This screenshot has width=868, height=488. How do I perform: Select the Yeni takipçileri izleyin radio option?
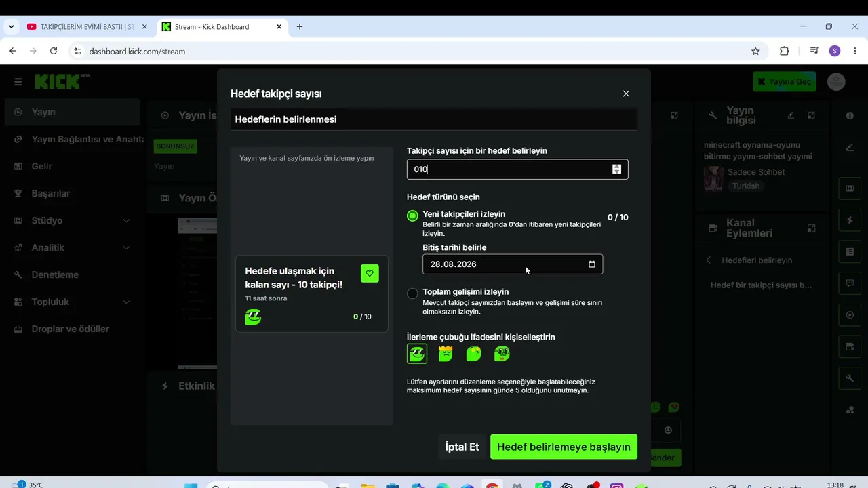(412, 216)
